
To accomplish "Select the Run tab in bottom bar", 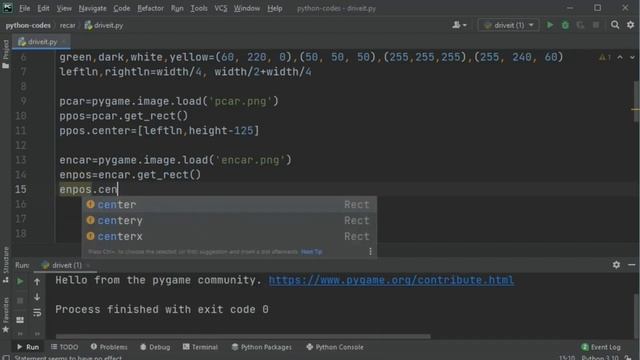I will click(28, 347).
